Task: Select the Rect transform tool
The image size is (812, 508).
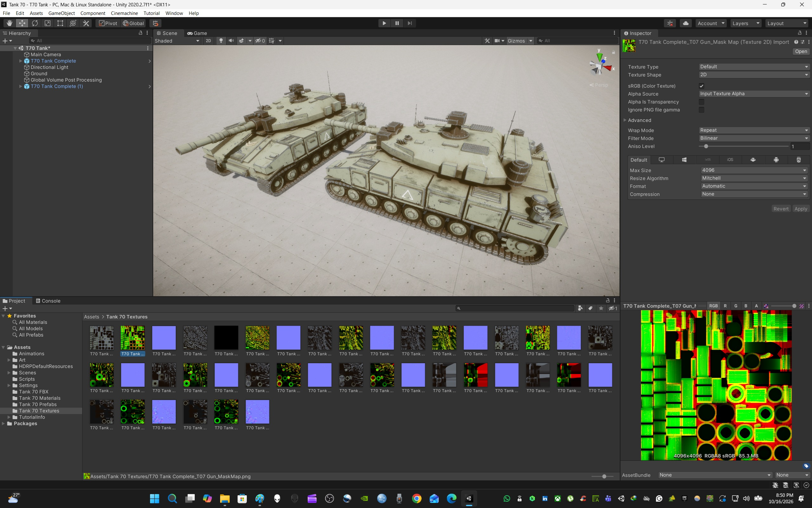Action: (60, 23)
